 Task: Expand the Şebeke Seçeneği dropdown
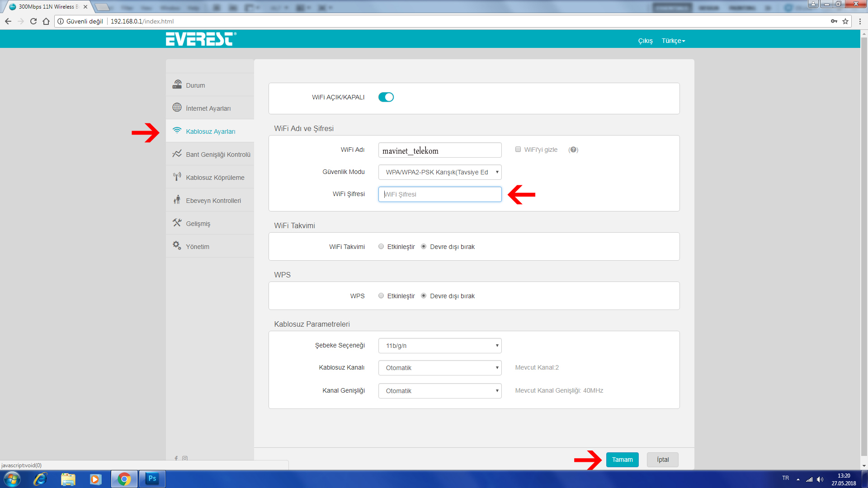[x=439, y=346]
